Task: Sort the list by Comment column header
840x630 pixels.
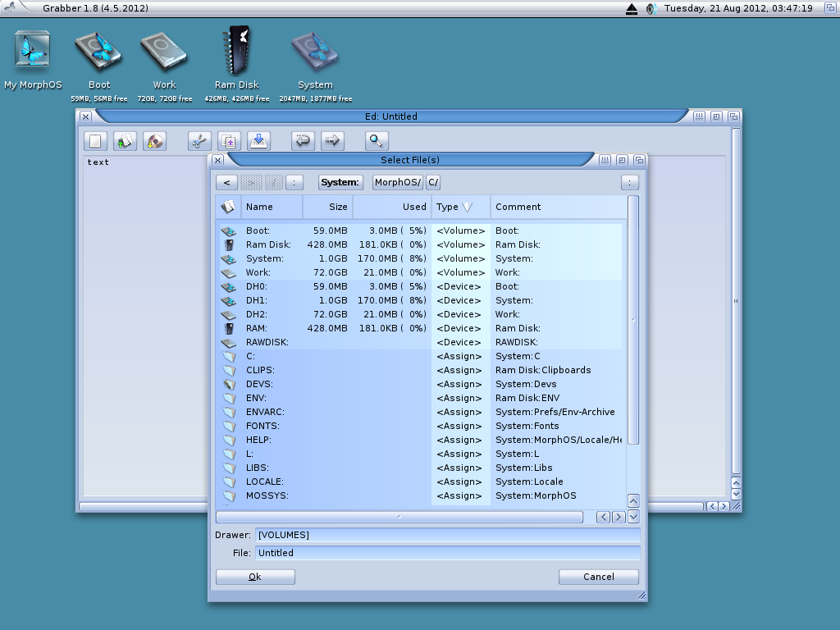Action: 558,207
